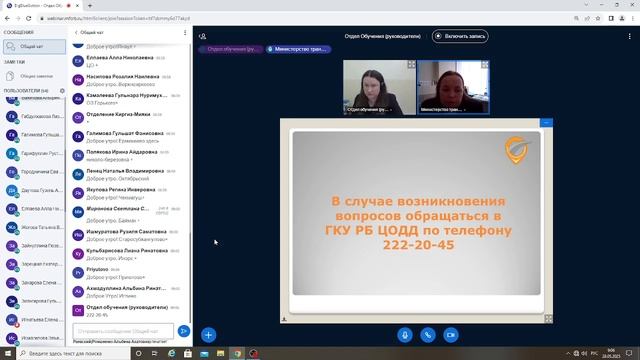Screen dimensions: 640x360
Task: Mute or unmute the microphone button
Action: (405, 335)
